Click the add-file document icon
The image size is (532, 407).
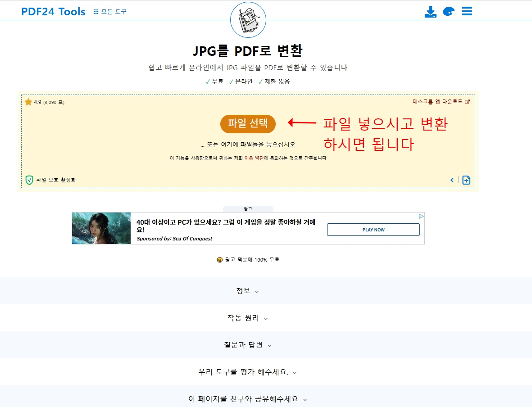467,180
